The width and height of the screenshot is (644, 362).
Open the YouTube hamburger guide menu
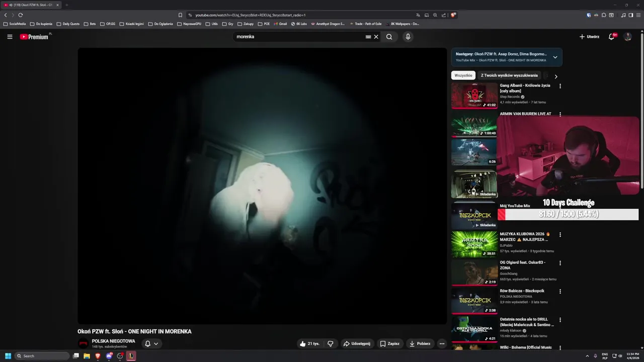click(x=10, y=37)
